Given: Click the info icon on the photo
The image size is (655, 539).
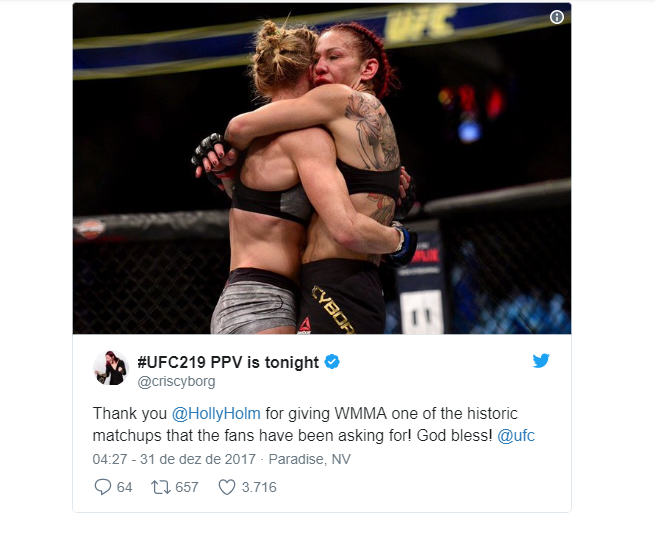Looking at the screenshot, I should pos(556,17).
